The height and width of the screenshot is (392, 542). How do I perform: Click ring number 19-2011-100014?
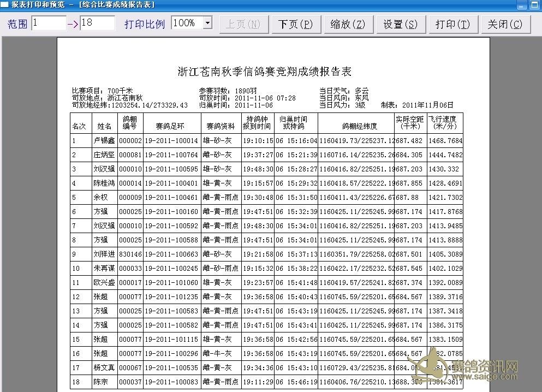pos(171,141)
